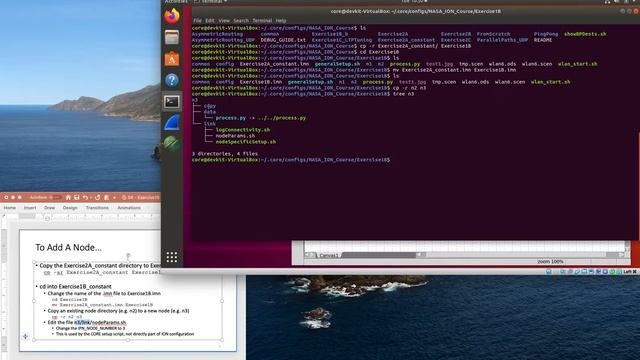Switch to PowerPoint Draw ribbon tab
The image size is (640, 360).
pos(49,208)
